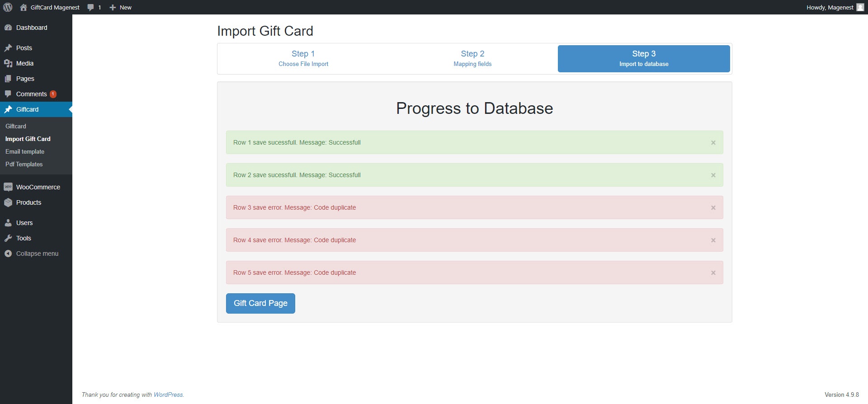
Task: Select Step 3 Import to database tab
Action: tap(643, 58)
